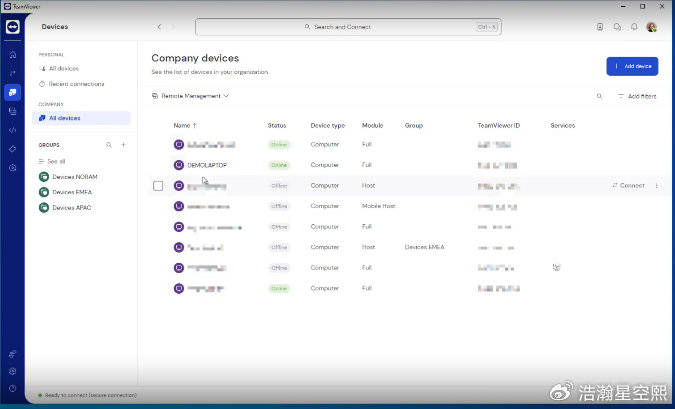Sort by the Status column header
675x409 pixels.
point(276,125)
